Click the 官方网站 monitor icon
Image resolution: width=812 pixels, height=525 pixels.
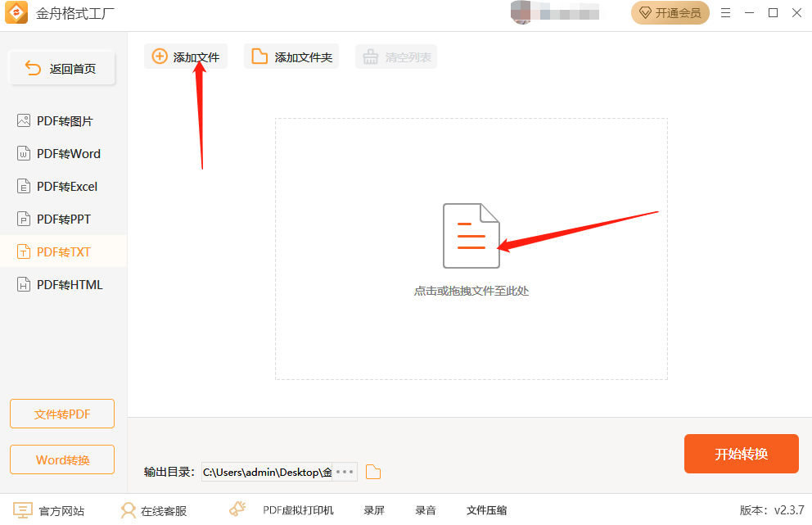[x=23, y=510]
